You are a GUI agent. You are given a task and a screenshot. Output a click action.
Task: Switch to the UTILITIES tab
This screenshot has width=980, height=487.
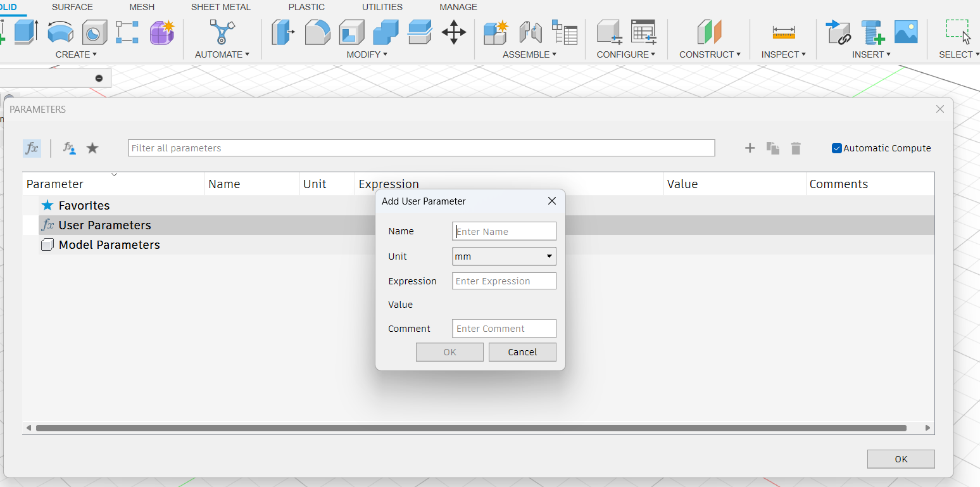(382, 7)
